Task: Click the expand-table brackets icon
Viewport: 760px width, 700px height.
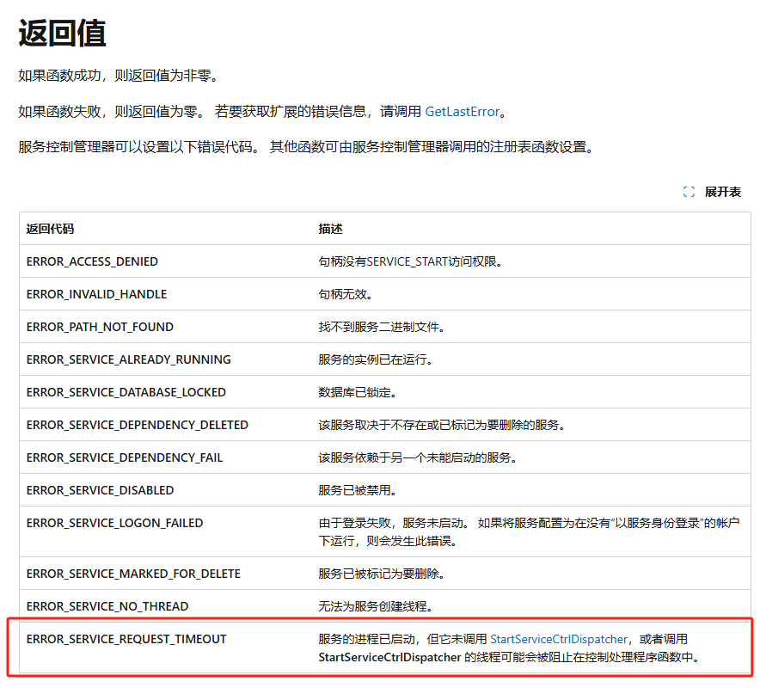Action: point(689,192)
